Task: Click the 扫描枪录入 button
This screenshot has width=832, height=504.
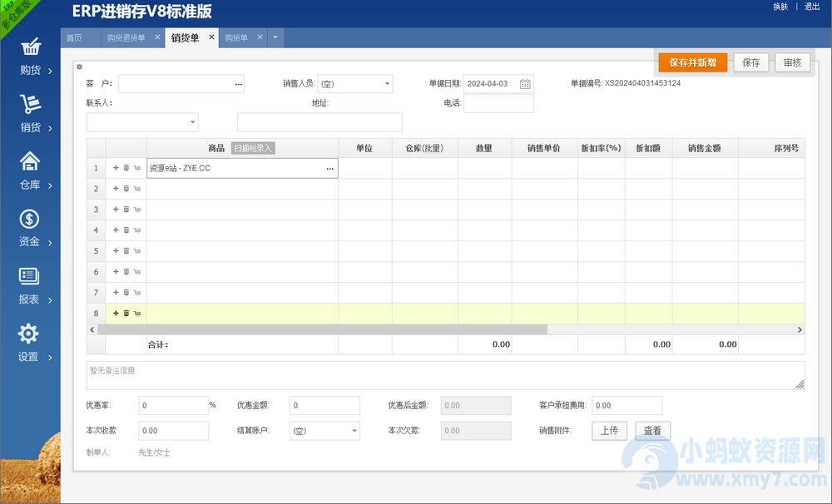Action: click(253, 148)
